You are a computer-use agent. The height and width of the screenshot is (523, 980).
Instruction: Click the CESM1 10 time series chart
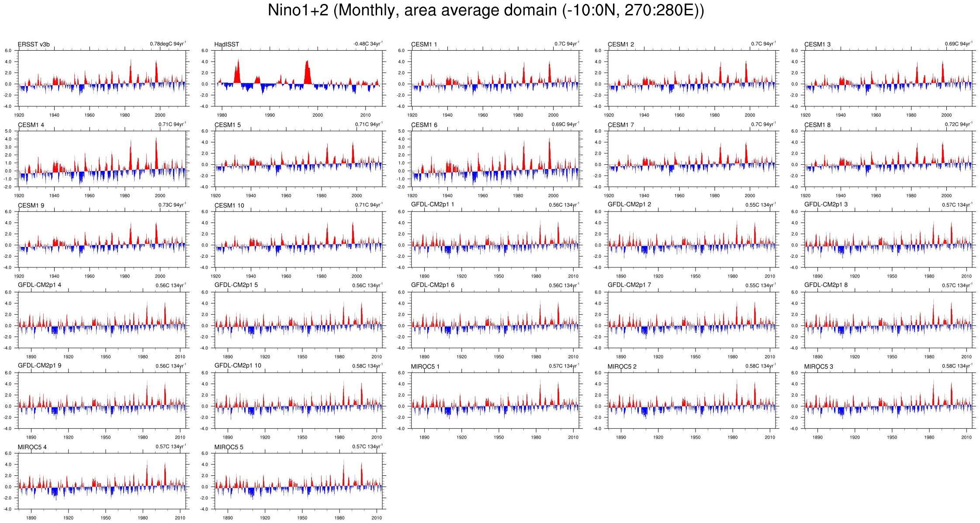(x=299, y=239)
